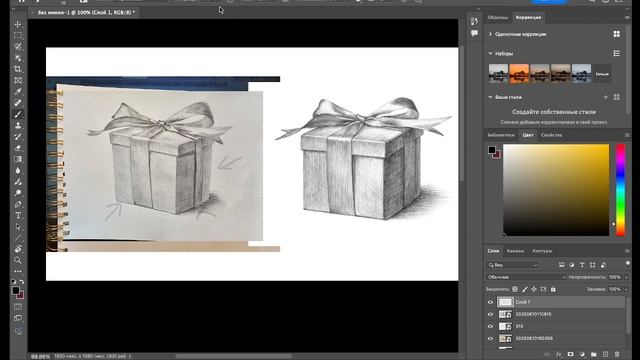Toggle lock all padlock icon
Image resolution: width=640 pixels, height=360 pixels.
pos(553,289)
